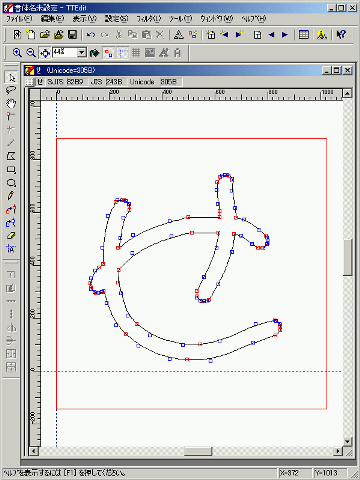Toggle the dotted guide display button

tap(122, 53)
